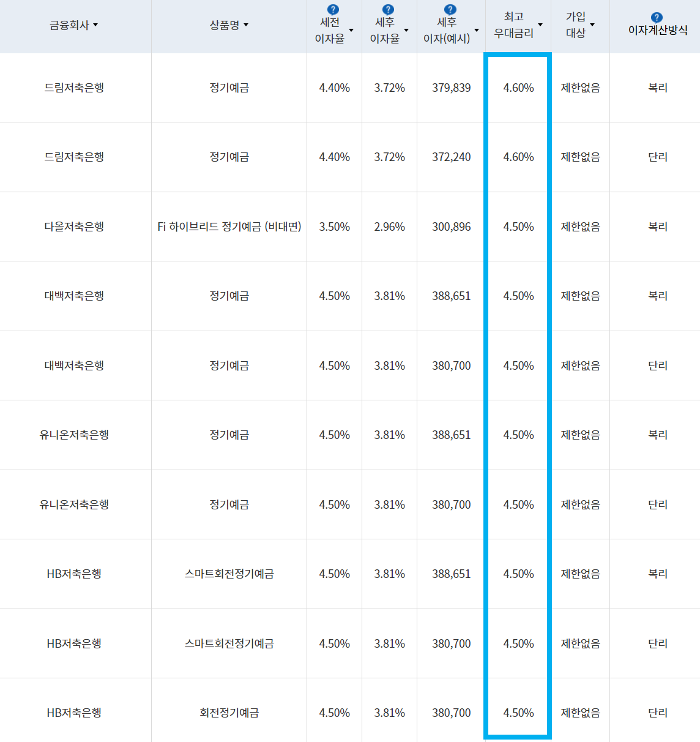Select the 379,839 interest amount
This screenshot has height=742, width=700.
[452, 88]
